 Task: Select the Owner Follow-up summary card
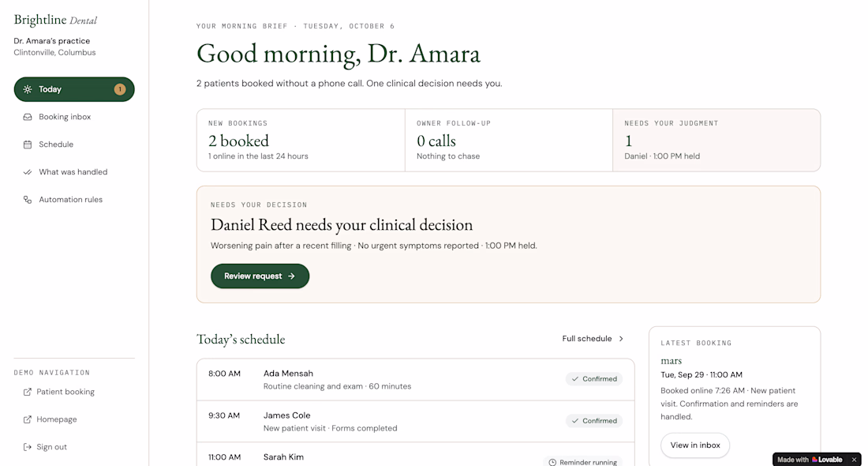click(509, 140)
